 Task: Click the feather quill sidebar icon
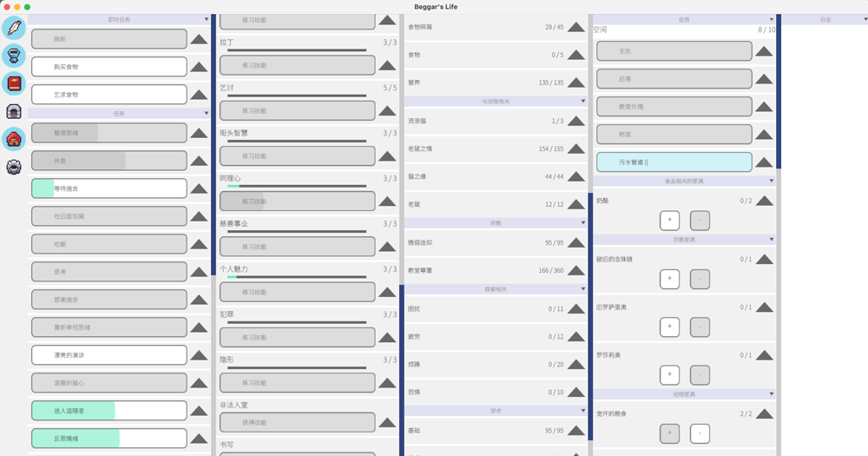click(14, 28)
